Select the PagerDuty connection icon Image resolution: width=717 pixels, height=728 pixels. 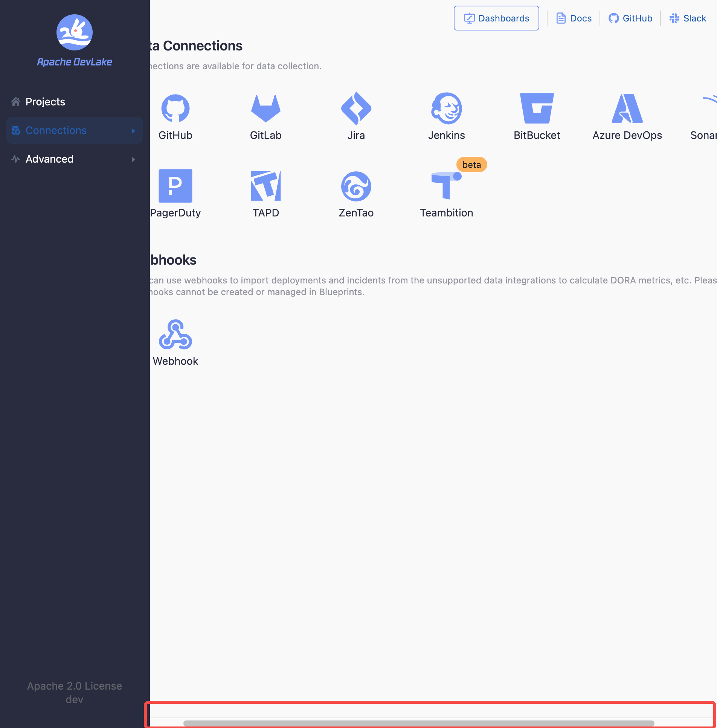[x=175, y=186]
